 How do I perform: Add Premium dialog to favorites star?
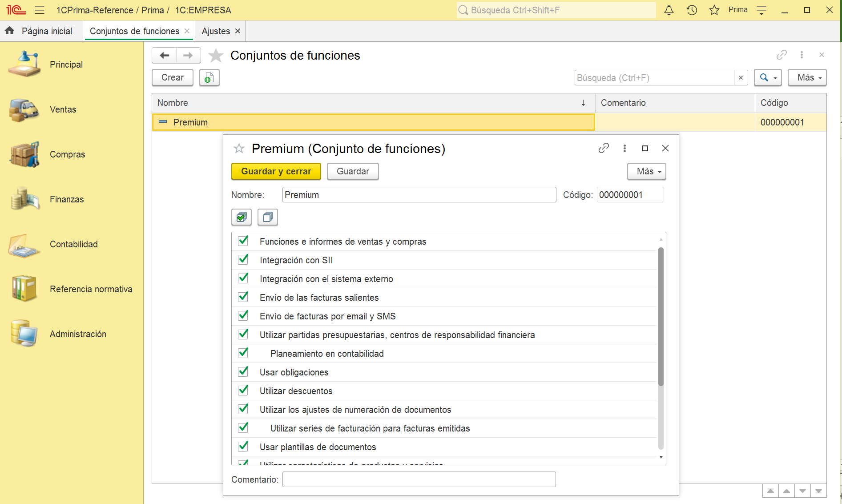coord(239,149)
